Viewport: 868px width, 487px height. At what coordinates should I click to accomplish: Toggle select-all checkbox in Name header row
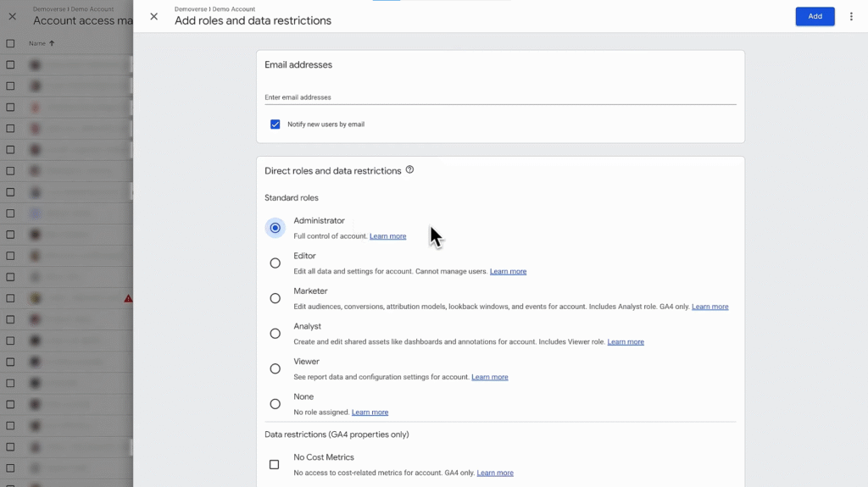tap(10, 43)
